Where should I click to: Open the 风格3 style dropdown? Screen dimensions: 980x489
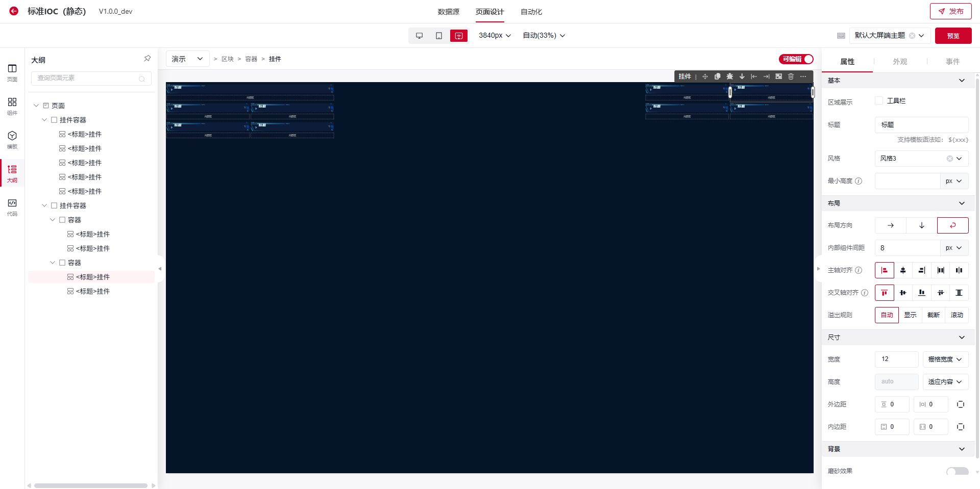(x=921, y=159)
